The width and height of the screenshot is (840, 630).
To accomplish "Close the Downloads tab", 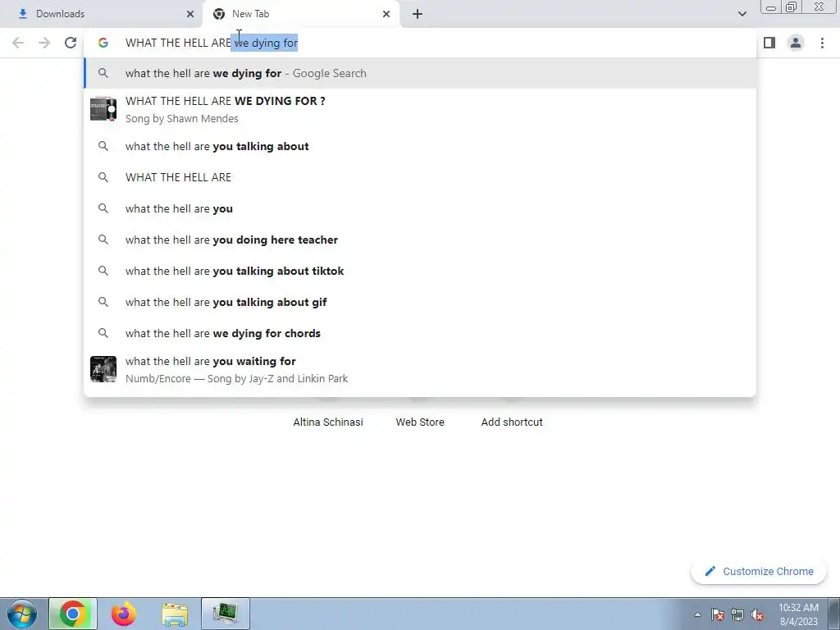I will (190, 14).
